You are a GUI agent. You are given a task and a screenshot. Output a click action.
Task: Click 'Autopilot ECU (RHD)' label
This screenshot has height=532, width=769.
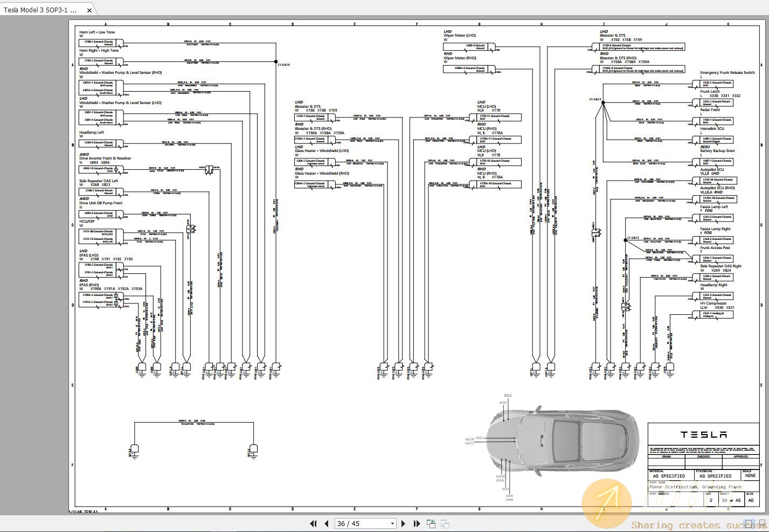(717, 188)
